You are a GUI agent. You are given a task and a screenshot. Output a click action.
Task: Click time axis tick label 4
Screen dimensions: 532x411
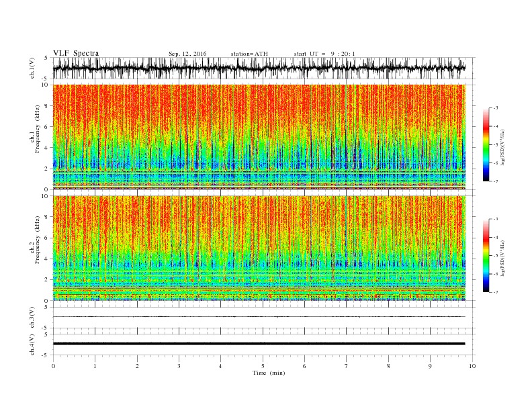point(220,366)
